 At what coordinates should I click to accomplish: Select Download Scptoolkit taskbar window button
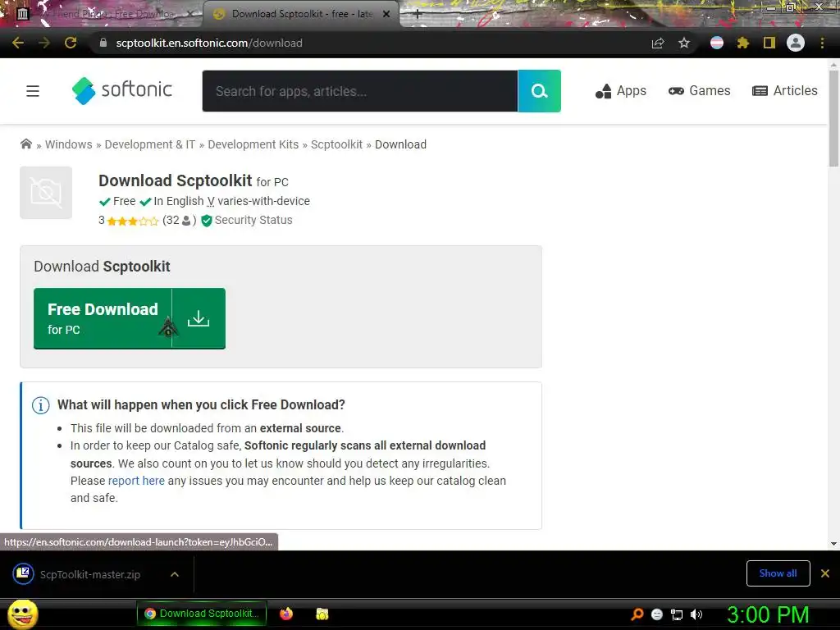point(202,614)
